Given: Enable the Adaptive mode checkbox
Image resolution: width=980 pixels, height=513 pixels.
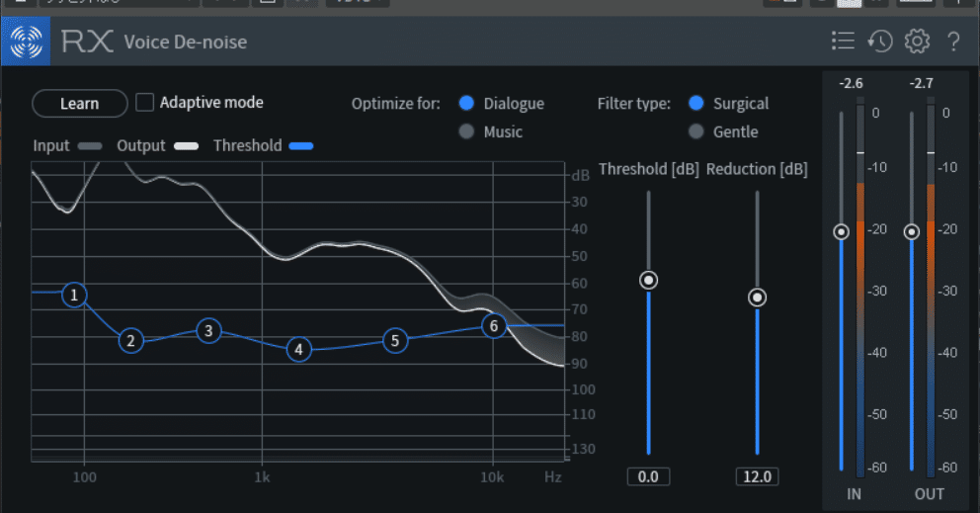Looking at the screenshot, I should (x=144, y=102).
